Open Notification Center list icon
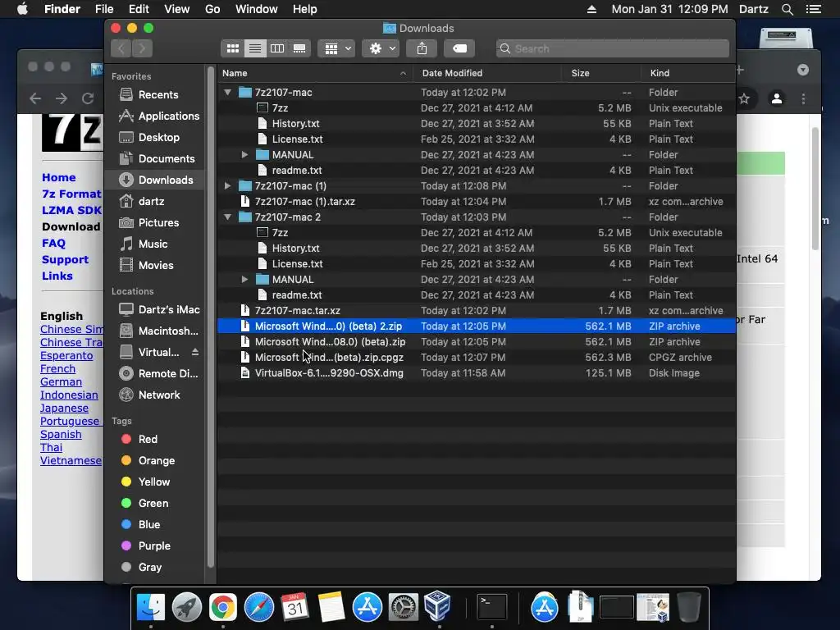The height and width of the screenshot is (630, 840). (813, 9)
